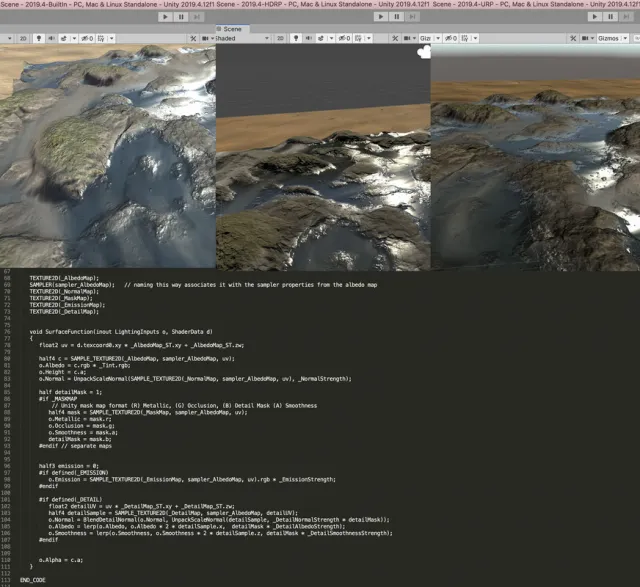The height and width of the screenshot is (587, 640).
Task: Toggle effects icon in the HDRP window
Action: click(321, 38)
